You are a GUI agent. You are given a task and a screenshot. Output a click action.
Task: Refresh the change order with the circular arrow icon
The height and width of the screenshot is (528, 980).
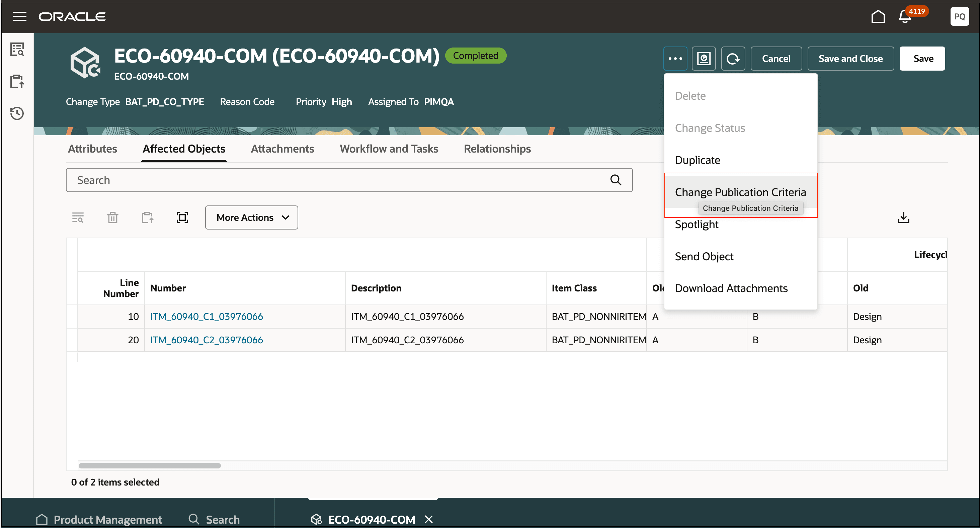point(733,58)
